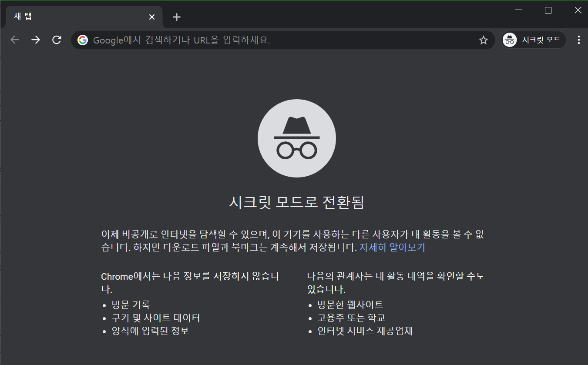Screen dimensions: 588x365
Task: Minimize the Chrome window
Action: pyautogui.click(x=518, y=10)
